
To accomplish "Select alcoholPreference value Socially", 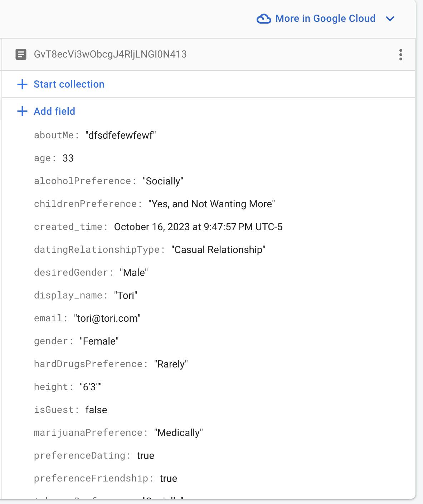I will point(163,181).
